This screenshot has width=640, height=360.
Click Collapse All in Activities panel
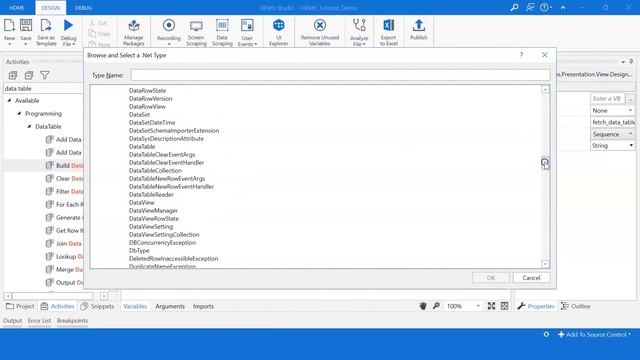pos(29,75)
